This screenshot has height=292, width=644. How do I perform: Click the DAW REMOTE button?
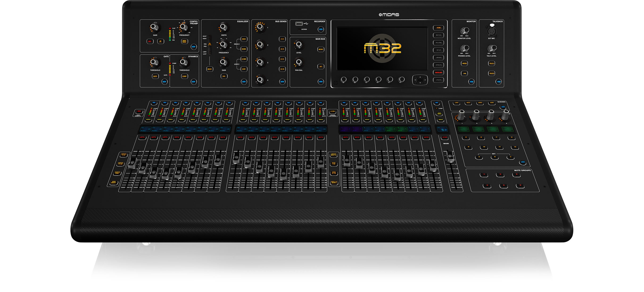139,112
